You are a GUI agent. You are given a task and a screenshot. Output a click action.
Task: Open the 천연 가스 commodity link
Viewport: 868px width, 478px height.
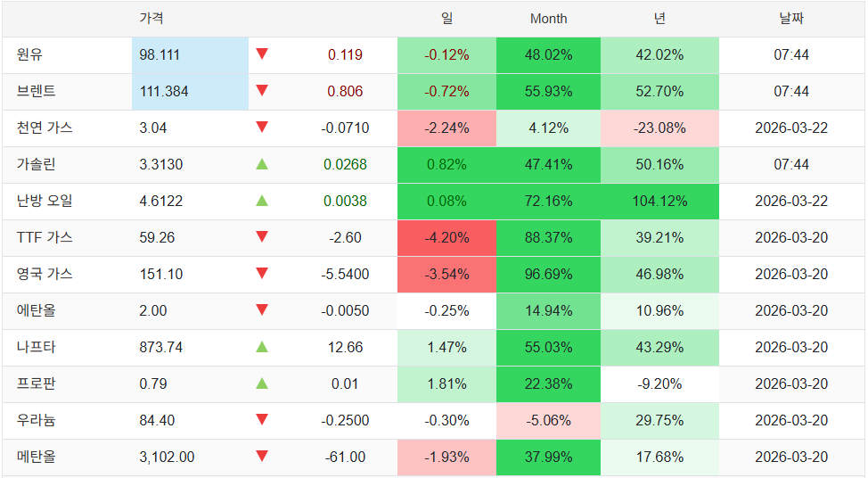(x=44, y=128)
